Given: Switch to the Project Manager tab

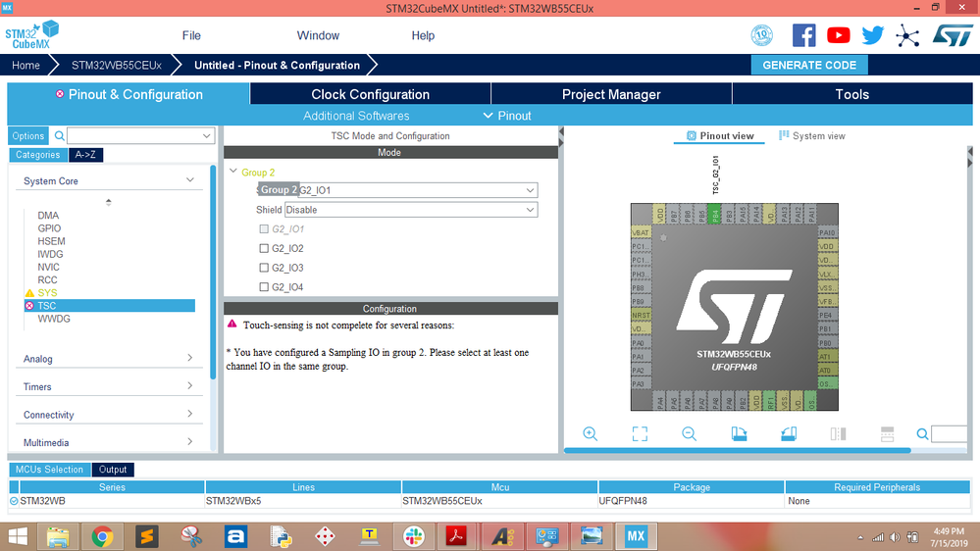Looking at the screenshot, I should [611, 94].
